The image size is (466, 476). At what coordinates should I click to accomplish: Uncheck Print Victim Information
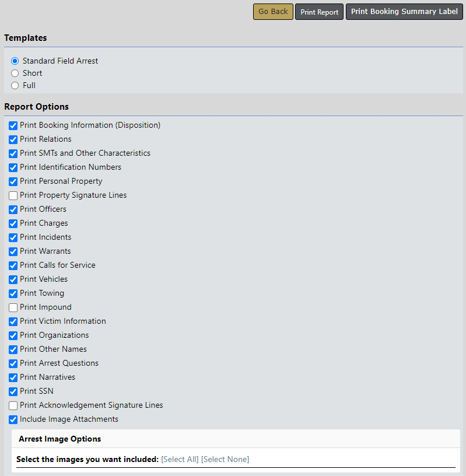(x=13, y=321)
